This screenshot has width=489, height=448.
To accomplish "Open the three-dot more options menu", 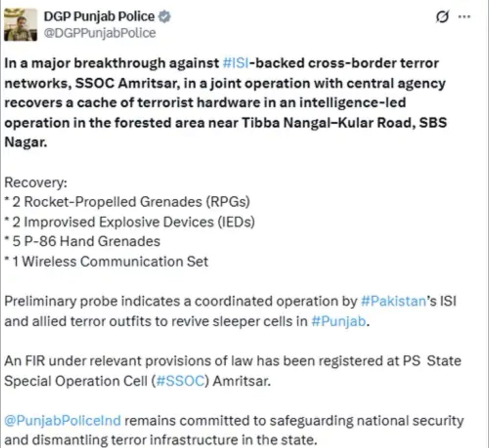I will [x=464, y=17].
